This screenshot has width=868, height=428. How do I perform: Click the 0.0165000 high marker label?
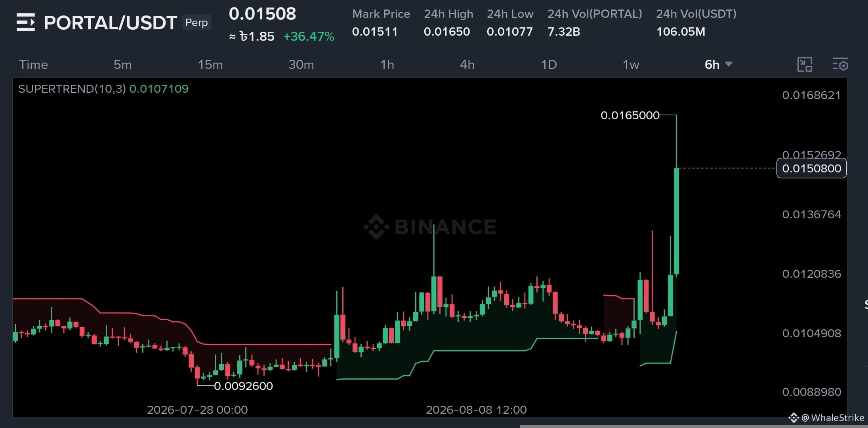point(630,115)
